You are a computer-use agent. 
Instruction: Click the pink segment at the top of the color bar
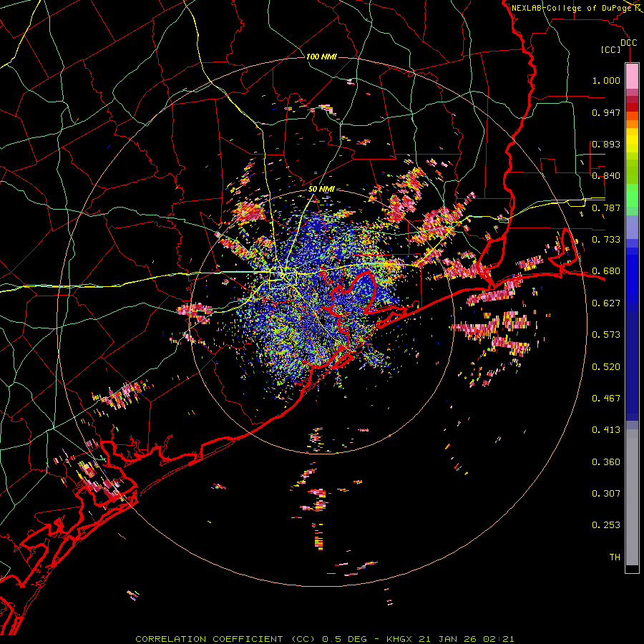click(632, 76)
